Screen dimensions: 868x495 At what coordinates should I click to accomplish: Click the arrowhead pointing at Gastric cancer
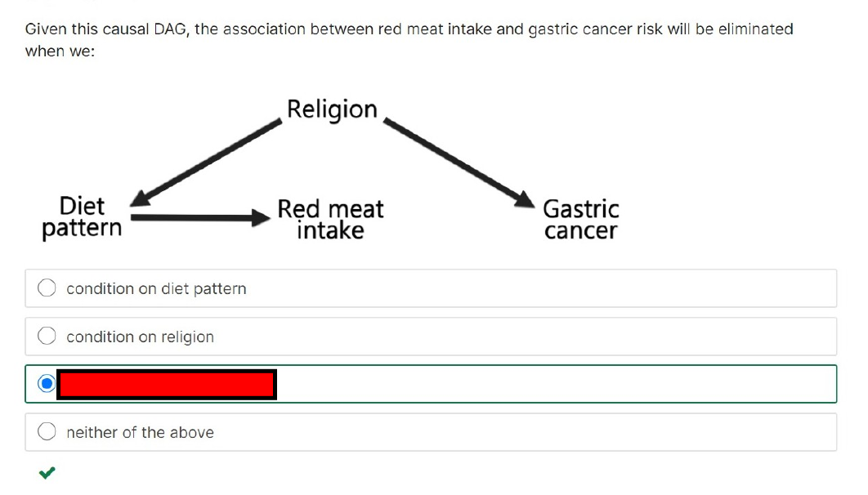point(525,199)
